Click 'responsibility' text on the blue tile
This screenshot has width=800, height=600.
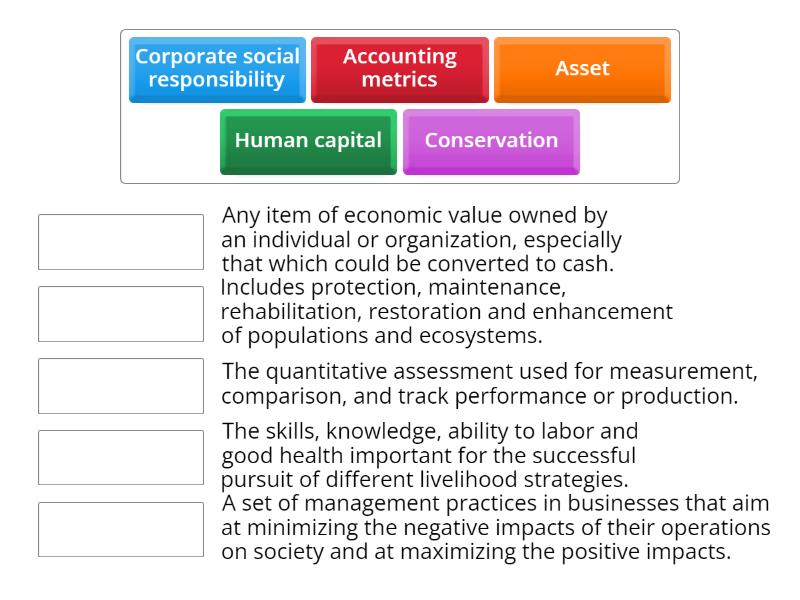(217, 80)
